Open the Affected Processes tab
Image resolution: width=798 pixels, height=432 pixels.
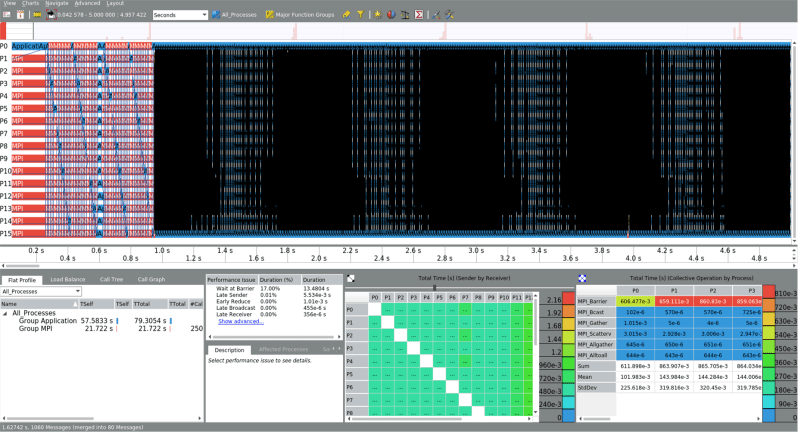point(283,350)
